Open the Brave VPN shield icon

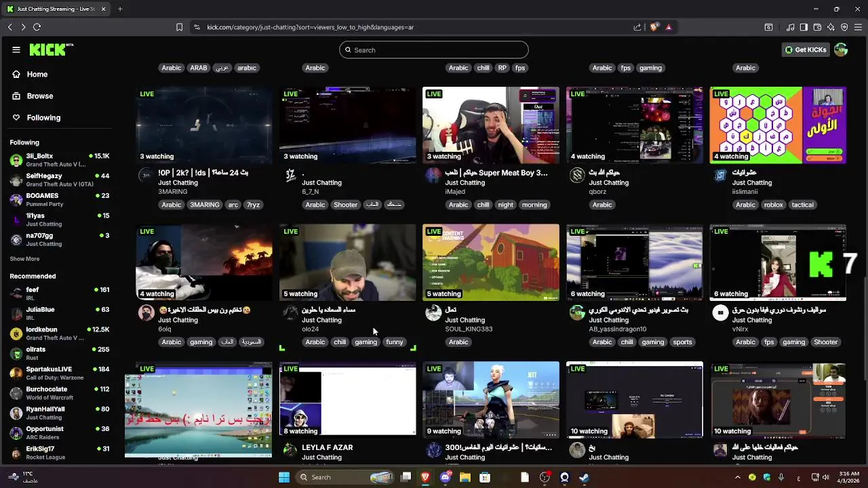[x=844, y=27]
